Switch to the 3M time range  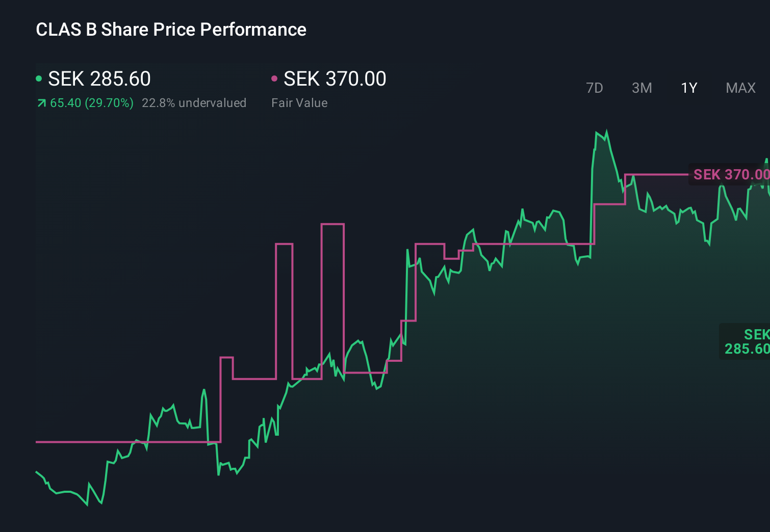(641, 88)
